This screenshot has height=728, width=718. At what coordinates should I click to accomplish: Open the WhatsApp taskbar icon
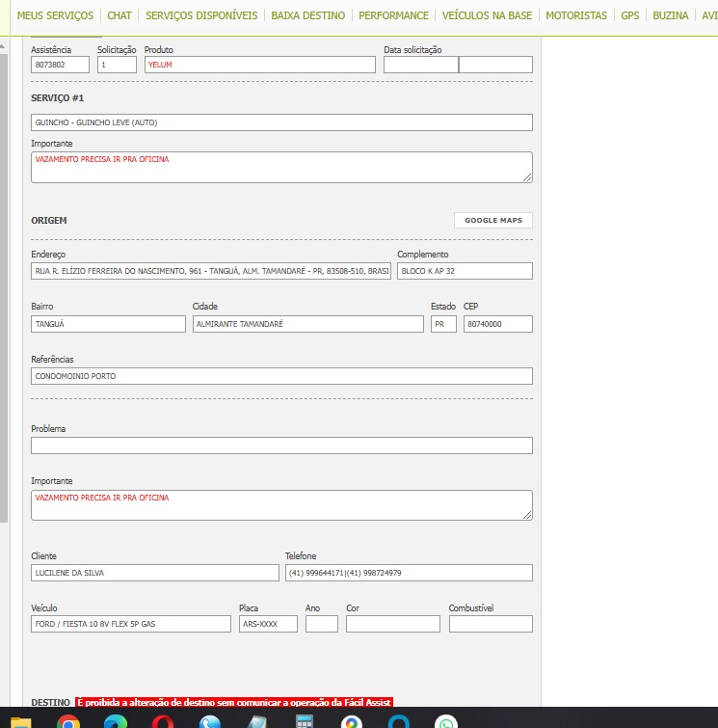pos(446,722)
